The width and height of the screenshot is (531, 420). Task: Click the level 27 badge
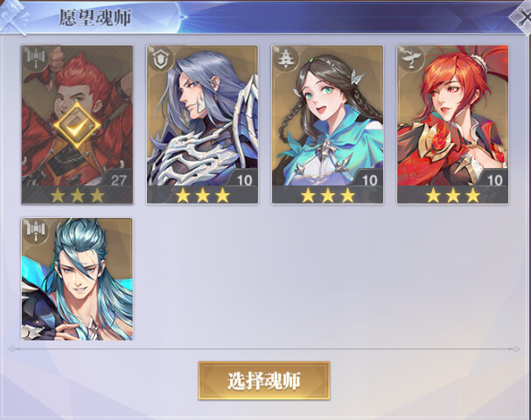[x=118, y=179]
